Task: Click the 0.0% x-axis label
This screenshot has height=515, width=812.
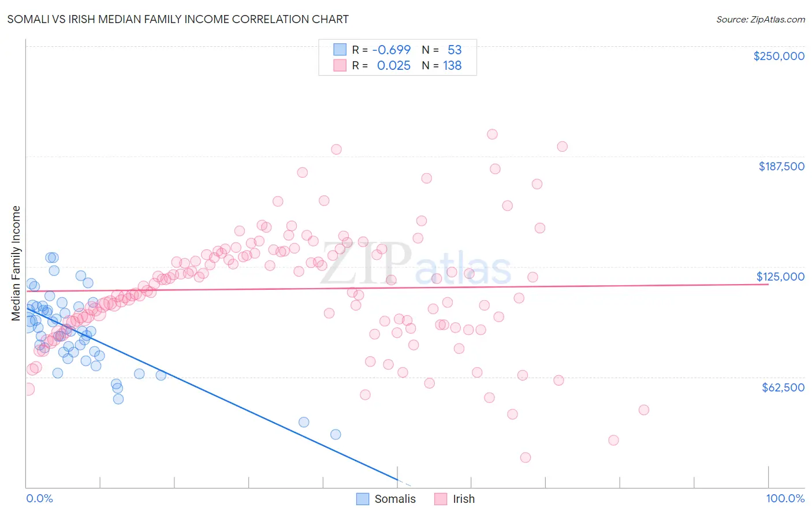Action: 39,498
